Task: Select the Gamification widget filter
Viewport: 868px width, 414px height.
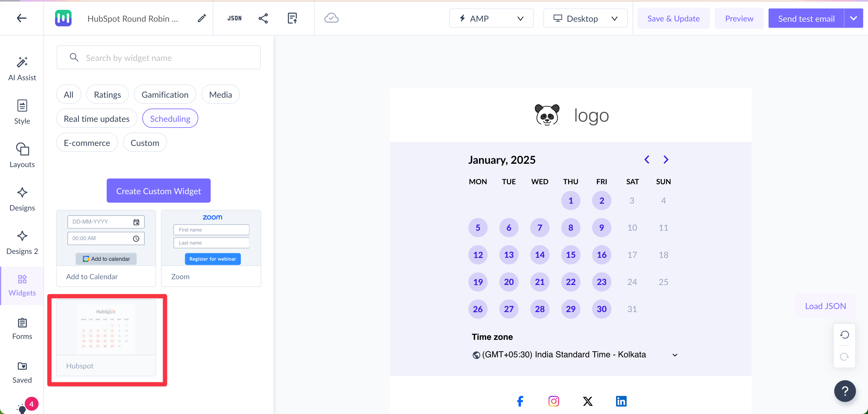Action: pos(165,94)
